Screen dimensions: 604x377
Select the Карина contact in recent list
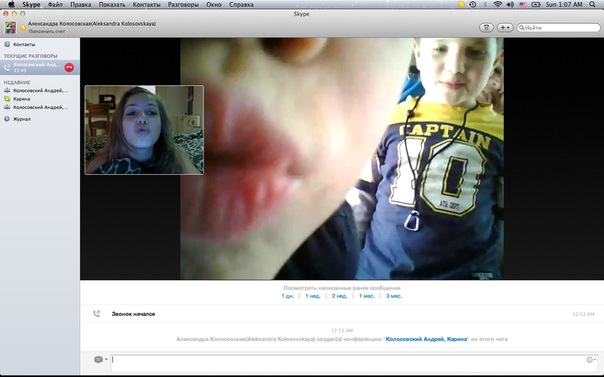coord(22,99)
